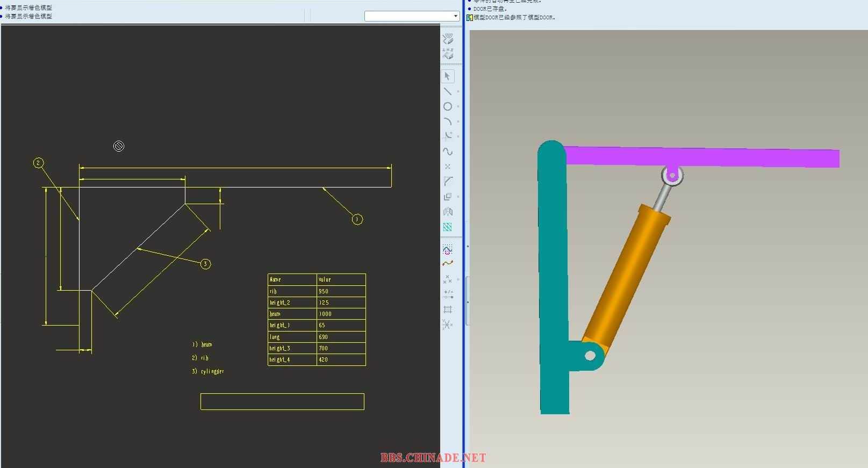Select the height_3 value 700 cell
The height and width of the screenshot is (468, 868).
pyautogui.click(x=341, y=348)
